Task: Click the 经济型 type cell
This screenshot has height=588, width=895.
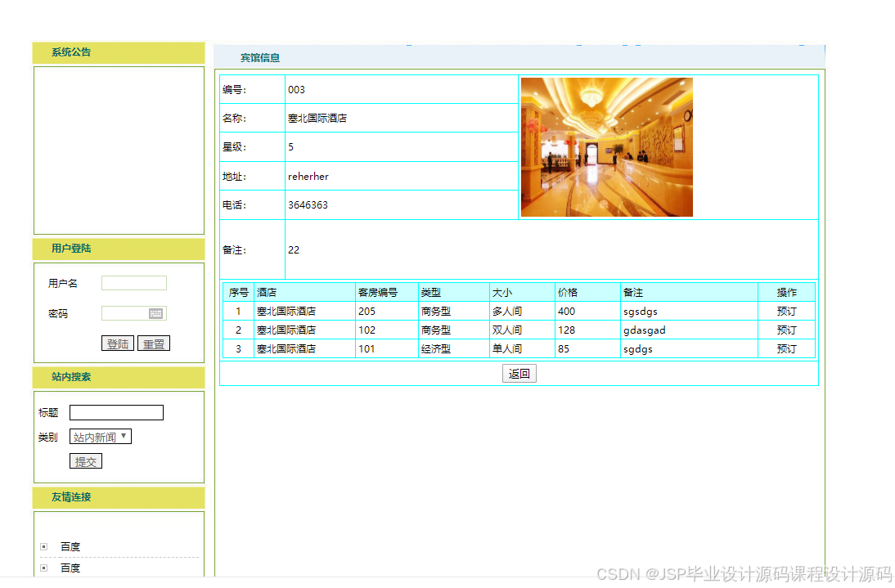Action: (436, 349)
